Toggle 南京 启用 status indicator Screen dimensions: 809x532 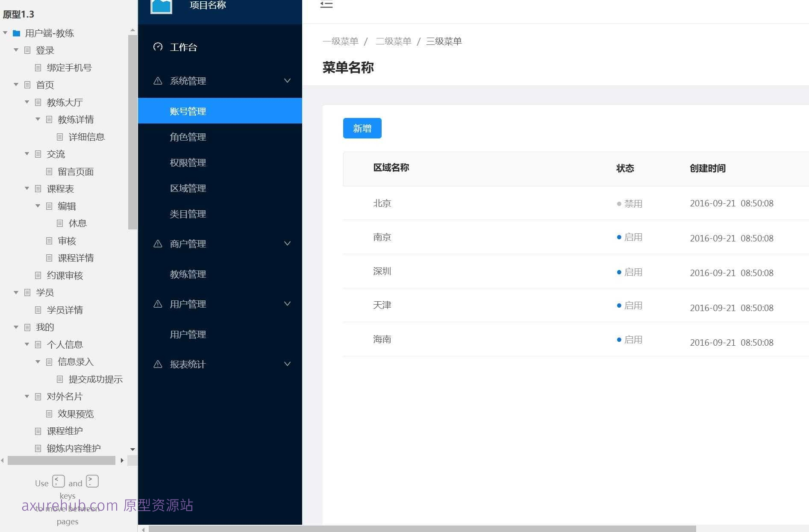(x=618, y=236)
